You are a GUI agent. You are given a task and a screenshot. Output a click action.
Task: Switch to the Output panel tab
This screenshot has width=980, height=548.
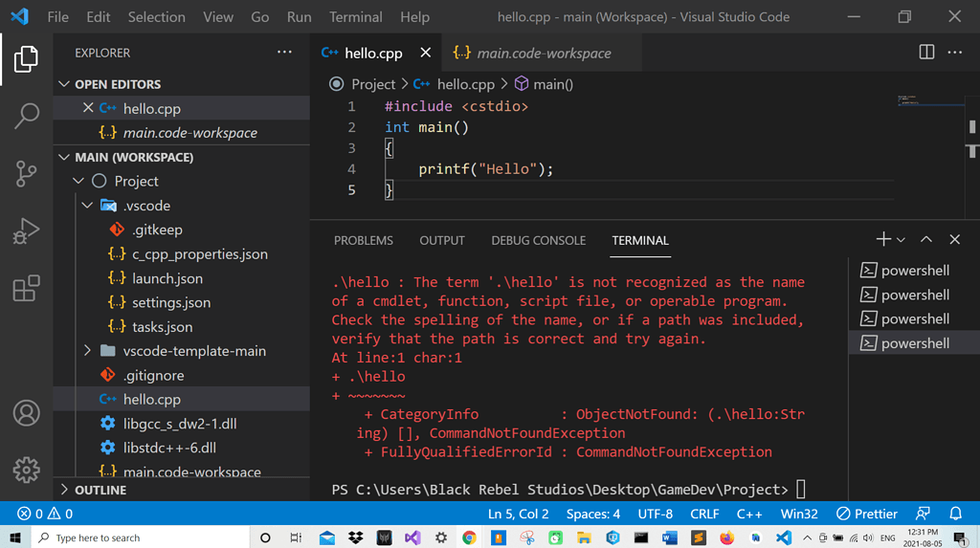click(442, 241)
